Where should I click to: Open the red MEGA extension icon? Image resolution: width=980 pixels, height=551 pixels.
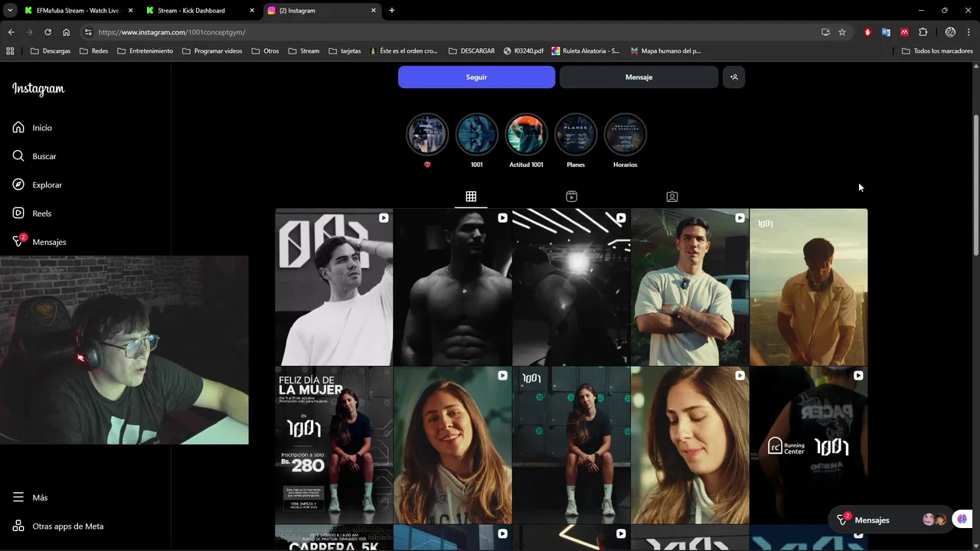pos(904,32)
